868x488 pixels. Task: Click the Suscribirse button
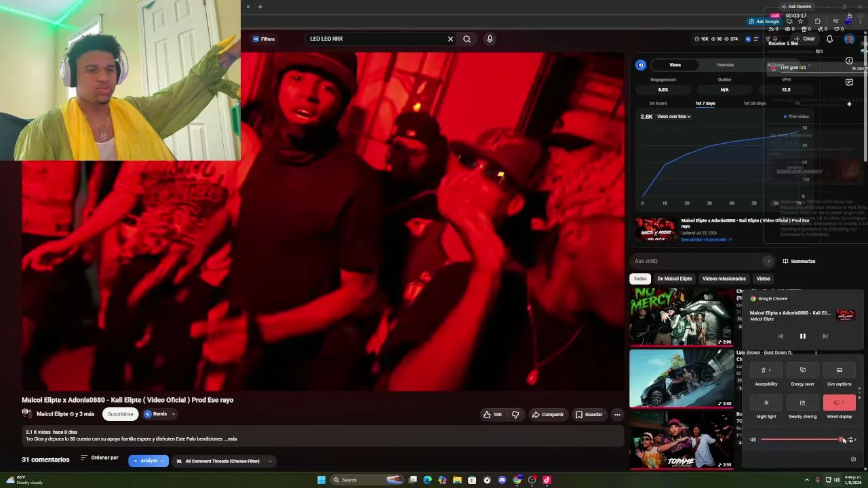point(121,414)
